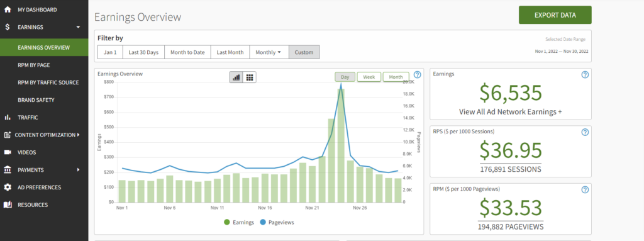Viewport: 644px width, 241px height.
Task: Toggle Pageviews series in chart legend
Action: [277, 223]
